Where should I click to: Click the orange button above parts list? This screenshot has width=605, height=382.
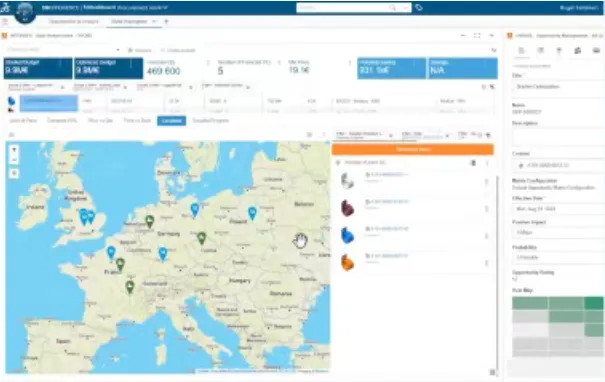tap(412, 149)
